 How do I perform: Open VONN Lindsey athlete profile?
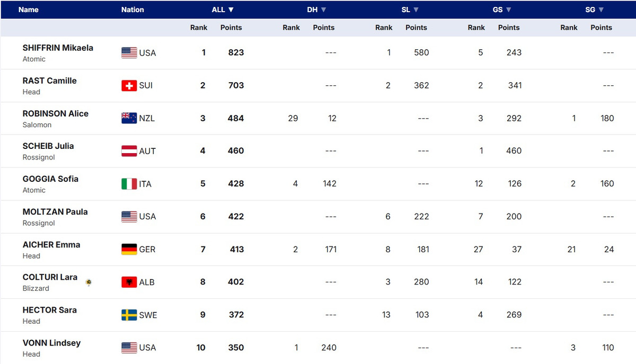51,343
